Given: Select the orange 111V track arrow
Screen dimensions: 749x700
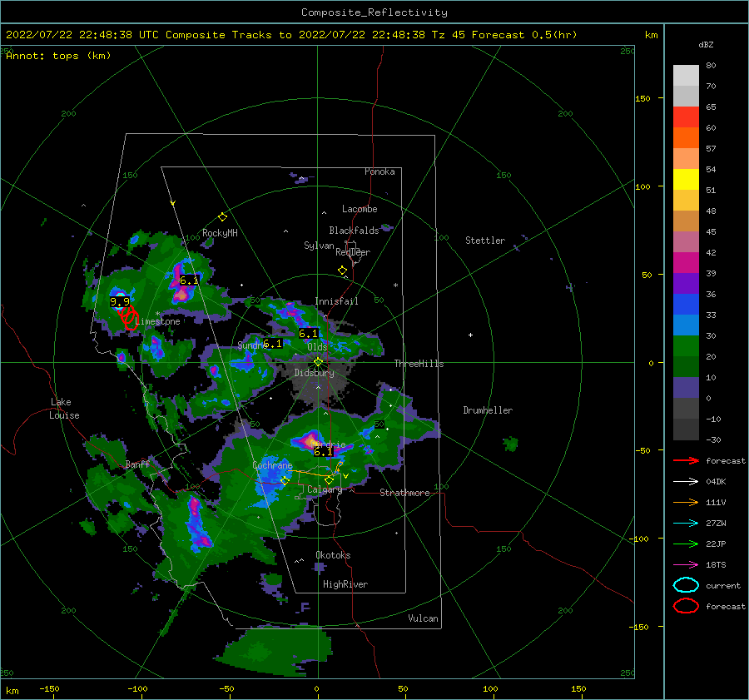Looking at the screenshot, I should (686, 502).
